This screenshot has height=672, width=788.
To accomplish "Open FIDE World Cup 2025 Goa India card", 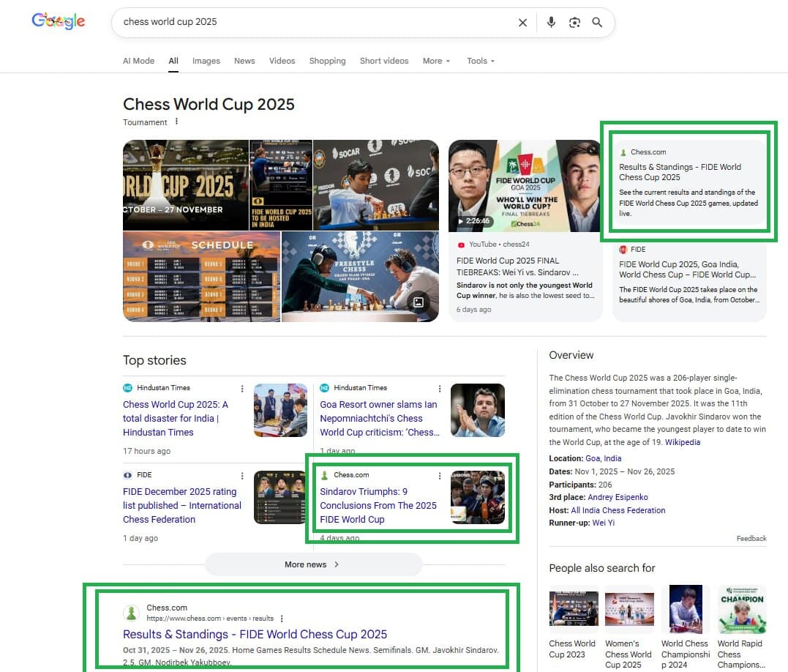I will (x=689, y=280).
